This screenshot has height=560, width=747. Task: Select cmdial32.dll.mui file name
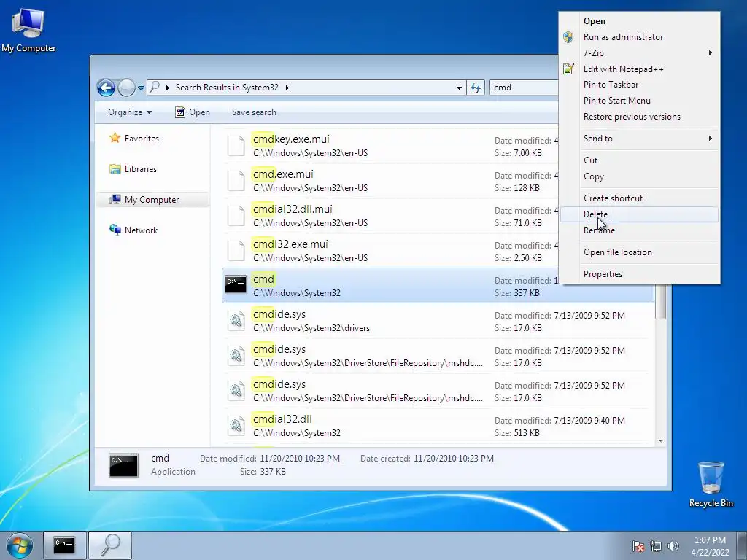point(293,209)
